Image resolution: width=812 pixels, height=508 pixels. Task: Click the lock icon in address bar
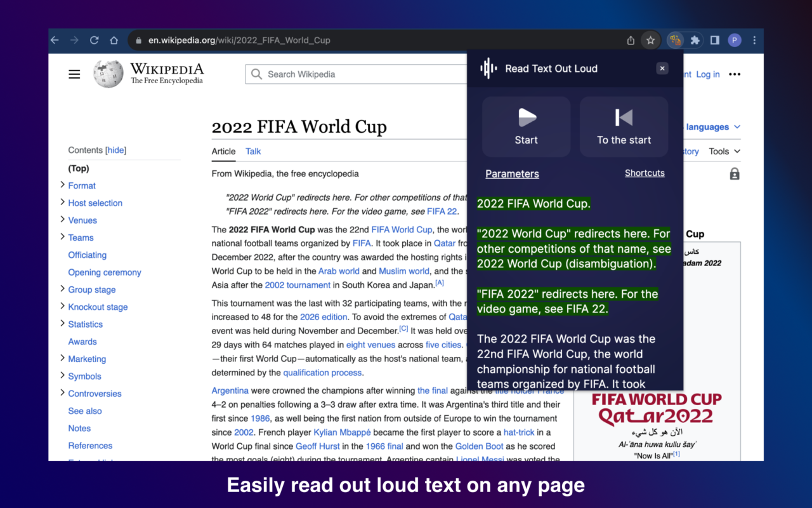[138, 40]
